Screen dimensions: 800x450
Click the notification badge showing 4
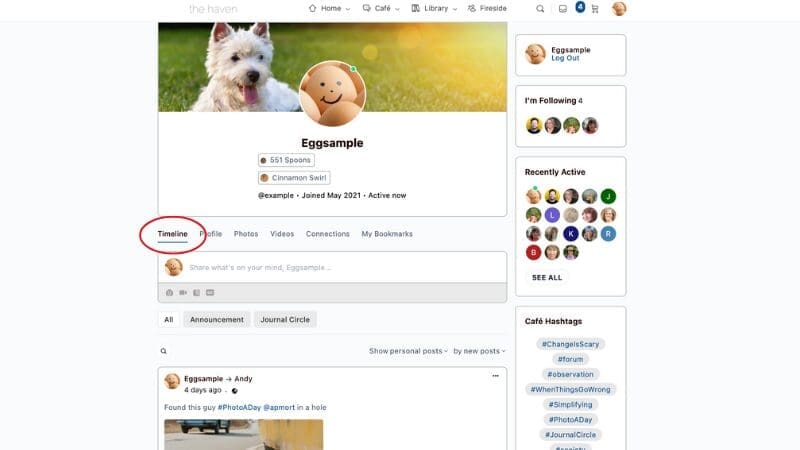coord(580,6)
